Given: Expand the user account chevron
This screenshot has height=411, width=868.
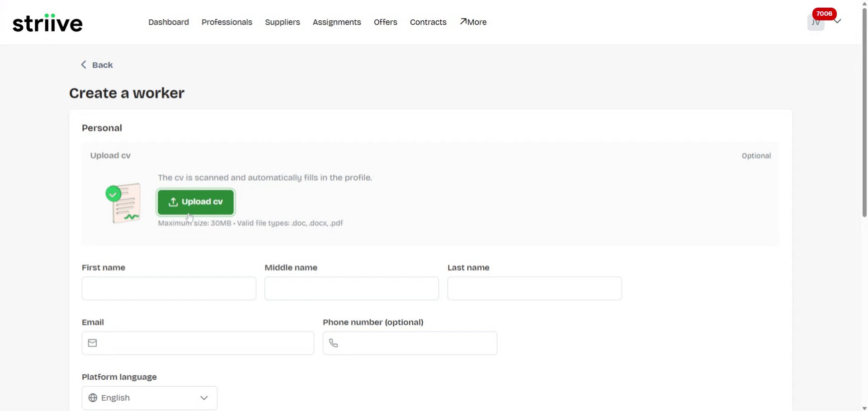Looking at the screenshot, I should [838, 21].
